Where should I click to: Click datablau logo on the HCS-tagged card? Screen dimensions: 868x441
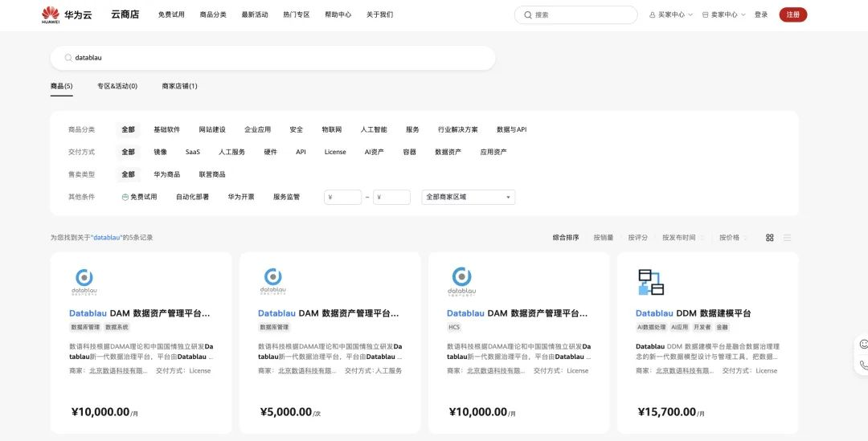click(461, 282)
